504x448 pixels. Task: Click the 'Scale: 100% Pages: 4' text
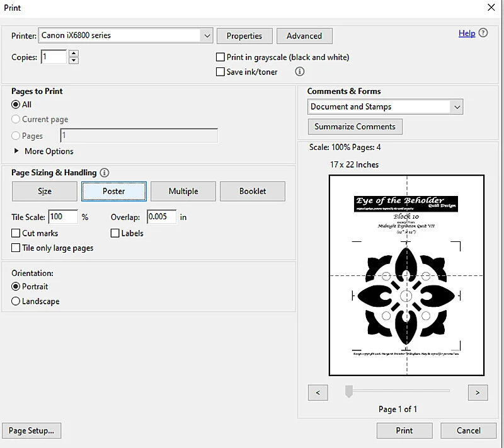345,147
